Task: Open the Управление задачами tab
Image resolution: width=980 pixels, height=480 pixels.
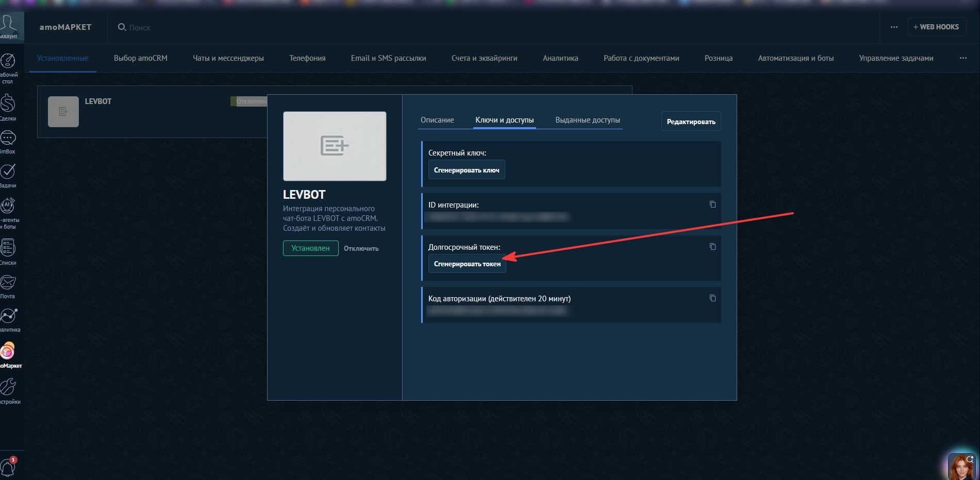Action: tap(896, 58)
